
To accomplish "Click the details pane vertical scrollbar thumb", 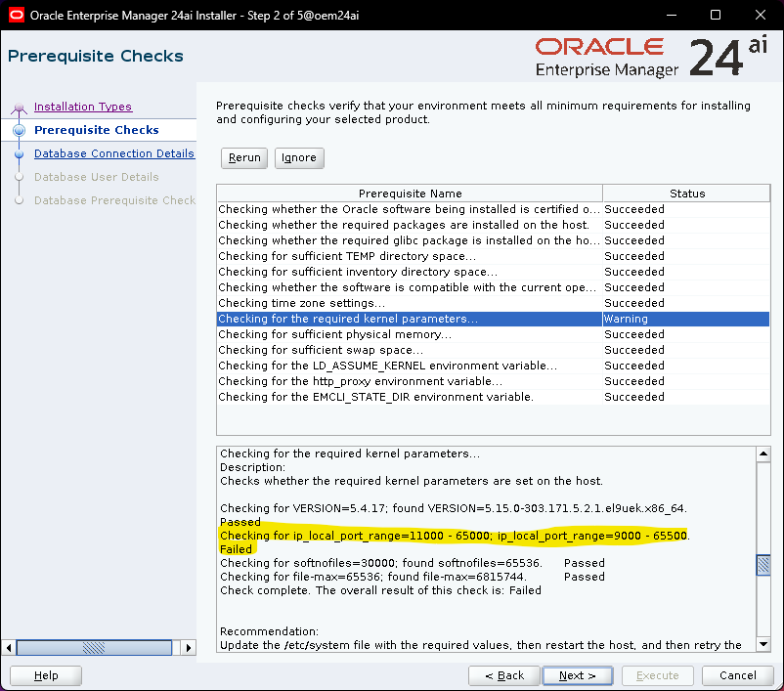I will pos(762,566).
